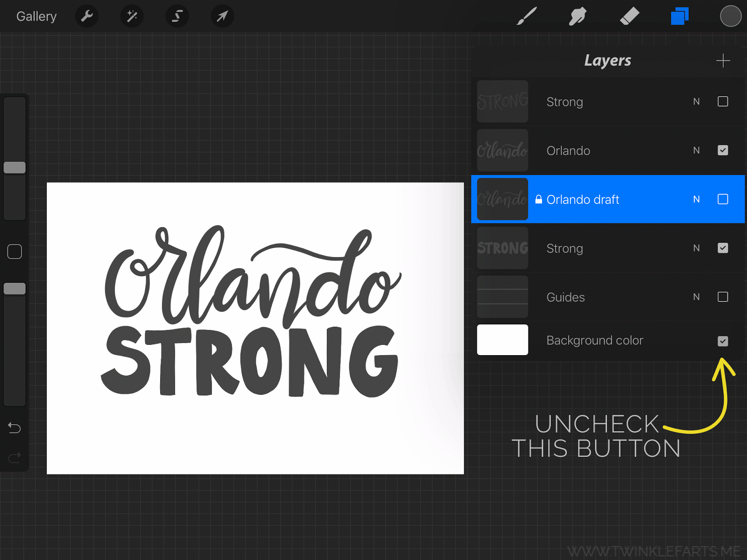Open blend mode N for Orlando layer

(x=696, y=150)
